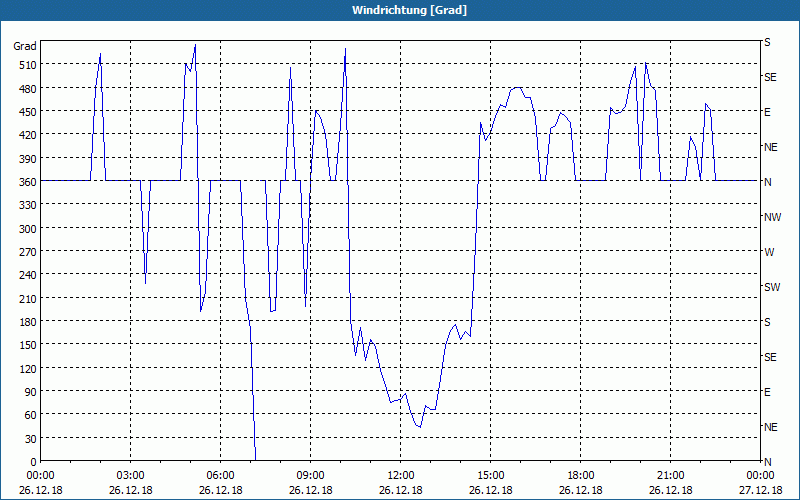Select the 27.12.18 date label

point(760,490)
